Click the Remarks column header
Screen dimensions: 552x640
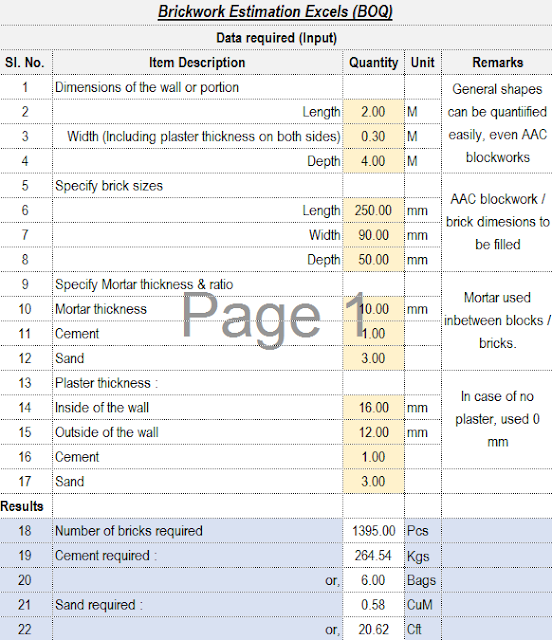click(498, 62)
